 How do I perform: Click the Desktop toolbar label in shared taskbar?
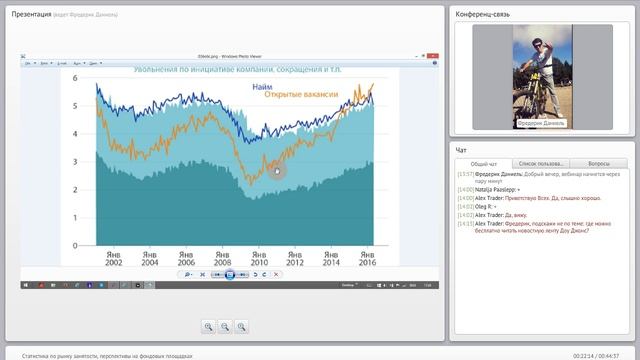coord(348,285)
